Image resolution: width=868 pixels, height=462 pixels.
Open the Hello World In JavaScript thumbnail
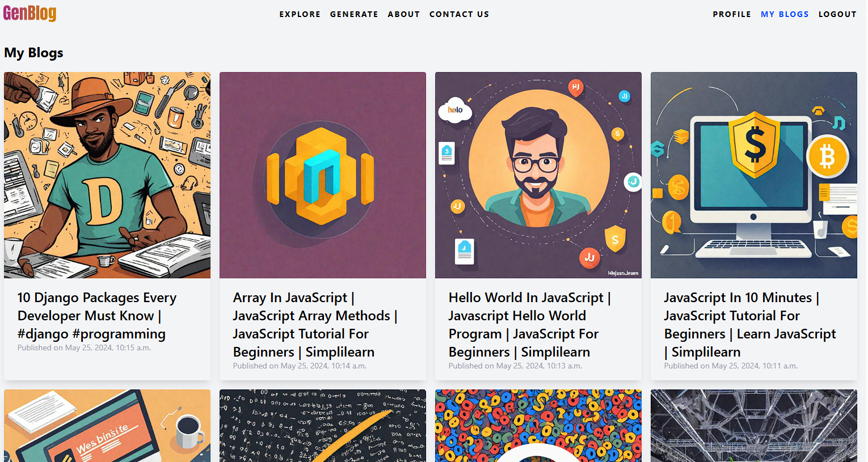point(538,175)
